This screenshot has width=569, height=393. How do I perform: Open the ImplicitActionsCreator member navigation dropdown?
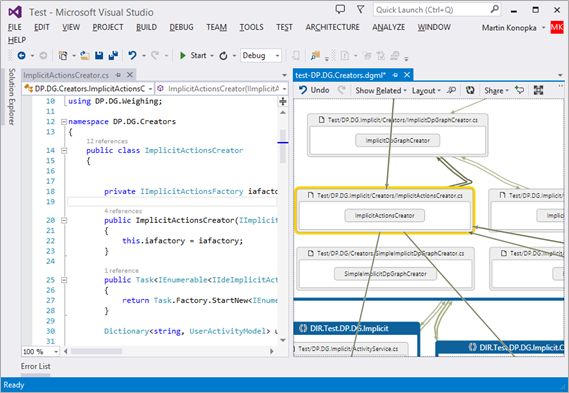point(284,89)
